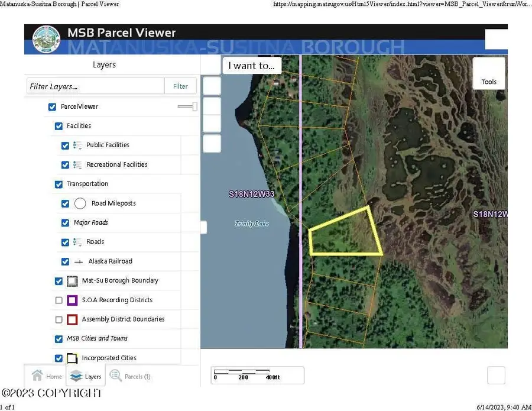The image size is (532, 411).
Task: Click the Recreational Facilities layer icon
Action: (78, 164)
